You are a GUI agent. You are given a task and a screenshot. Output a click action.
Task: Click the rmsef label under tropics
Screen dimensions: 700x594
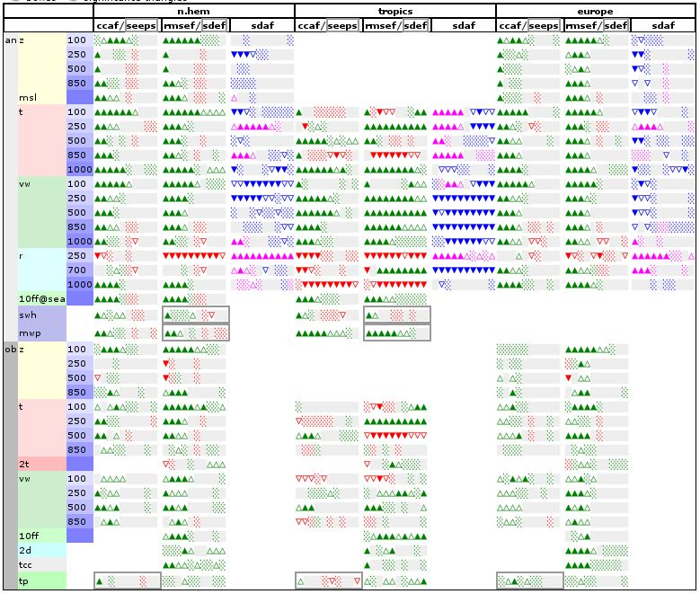click(379, 25)
